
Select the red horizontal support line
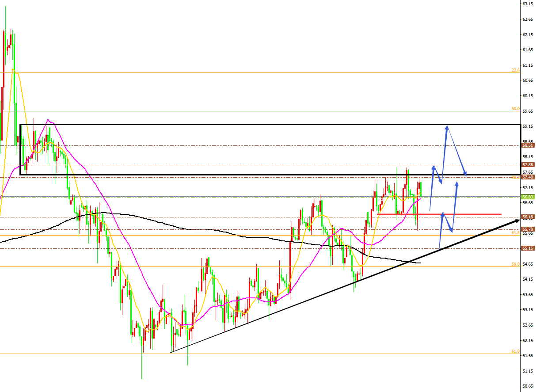point(439,214)
